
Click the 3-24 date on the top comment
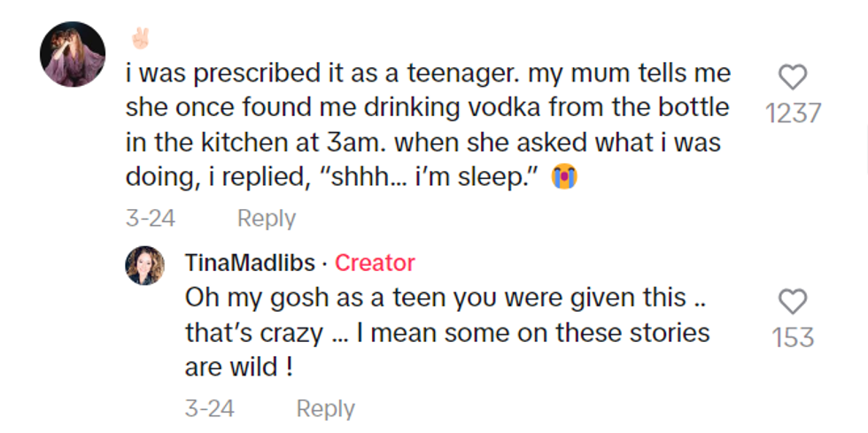tap(150, 218)
